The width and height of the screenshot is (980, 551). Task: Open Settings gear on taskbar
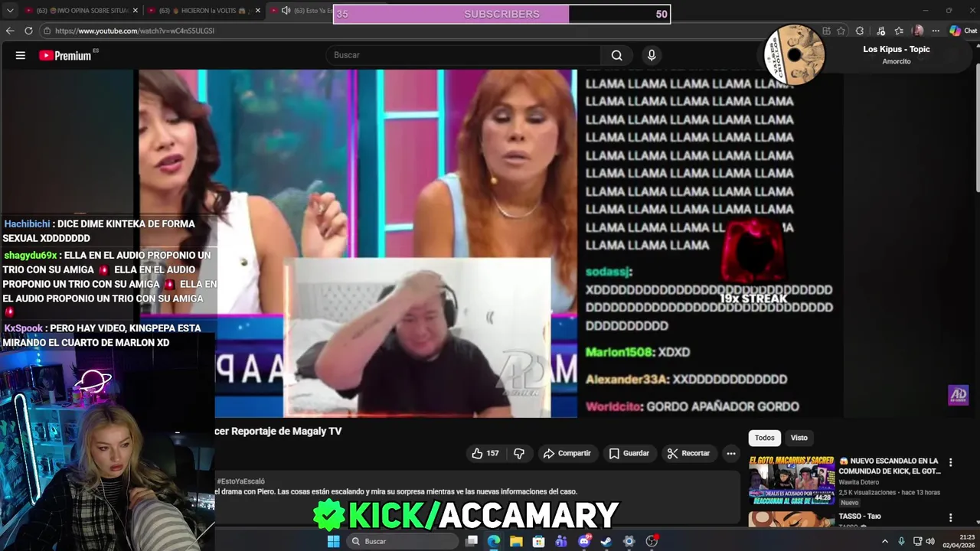point(629,541)
